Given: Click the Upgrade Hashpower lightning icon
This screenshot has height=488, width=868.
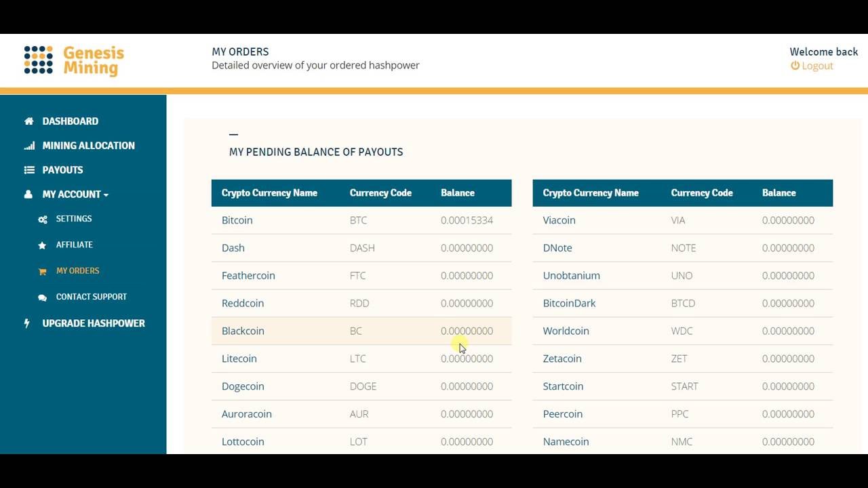Looking at the screenshot, I should pyautogui.click(x=27, y=323).
